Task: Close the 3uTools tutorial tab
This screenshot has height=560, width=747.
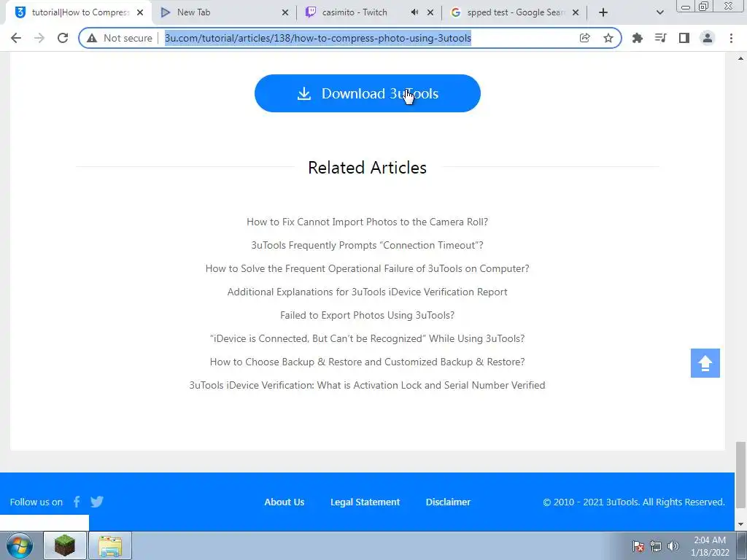Action: click(140, 12)
